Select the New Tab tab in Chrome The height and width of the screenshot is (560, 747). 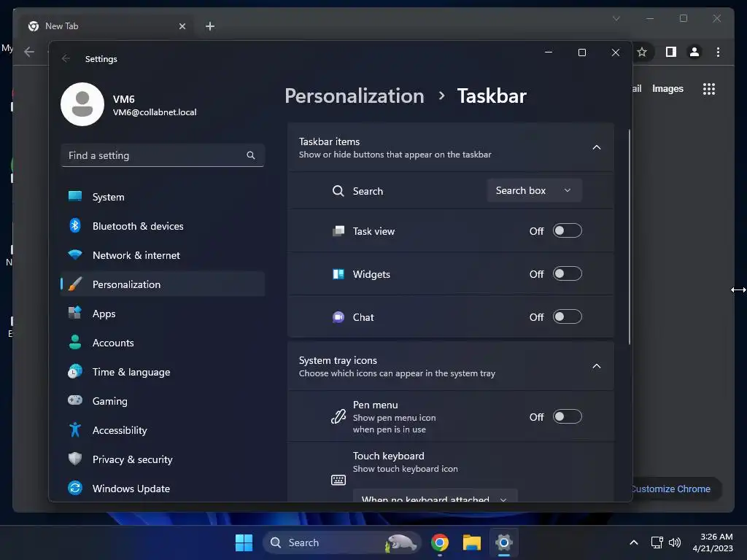pos(107,26)
